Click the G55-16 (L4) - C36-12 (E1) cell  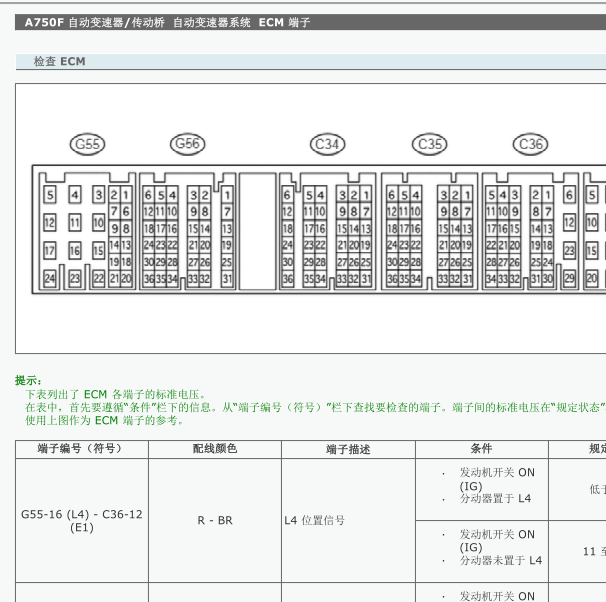(82, 520)
